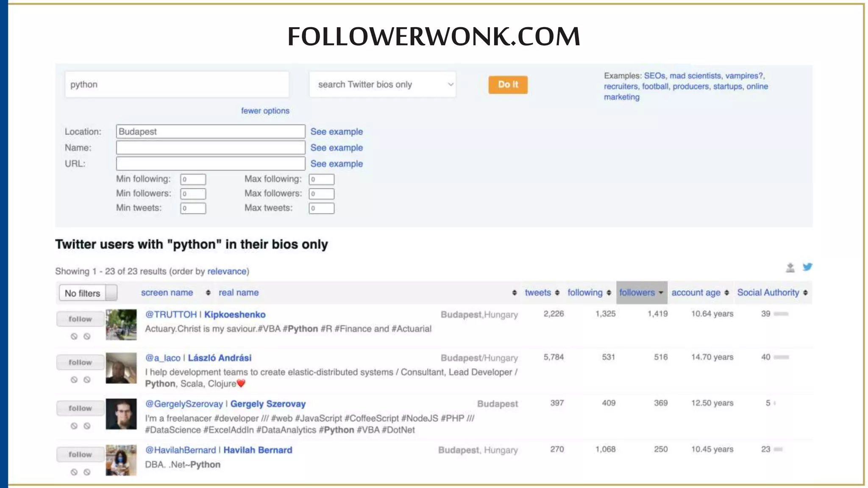
Task: Open Havilah Bernard real name link
Action: 258,450
